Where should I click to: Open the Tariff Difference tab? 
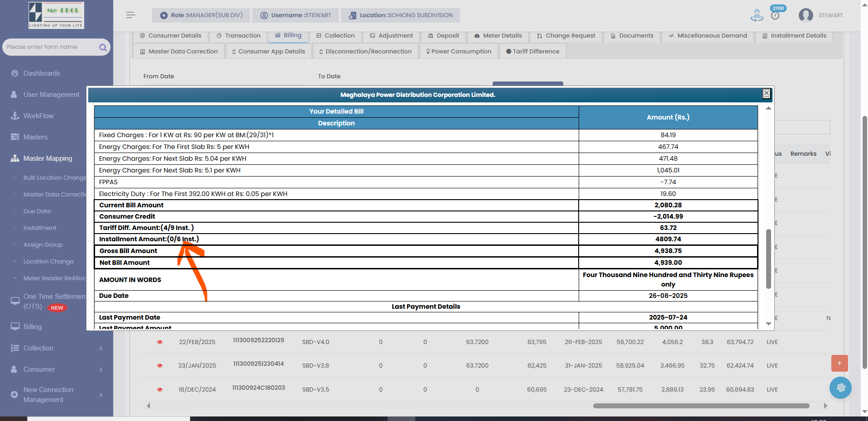coord(532,52)
